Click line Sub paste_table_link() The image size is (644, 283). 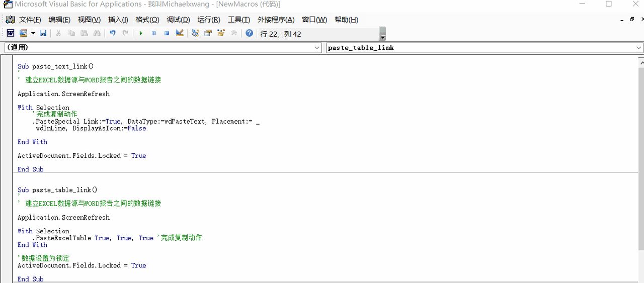(x=57, y=190)
